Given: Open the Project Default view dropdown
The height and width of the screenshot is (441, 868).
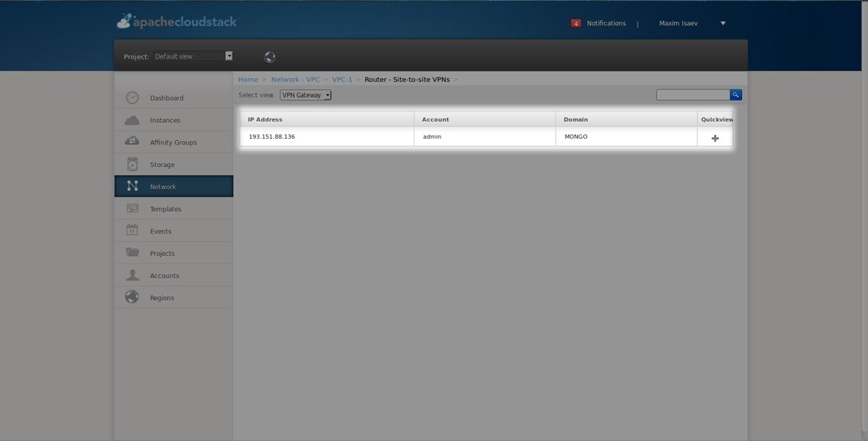Looking at the screenshot, I should [x=193, y=56].
